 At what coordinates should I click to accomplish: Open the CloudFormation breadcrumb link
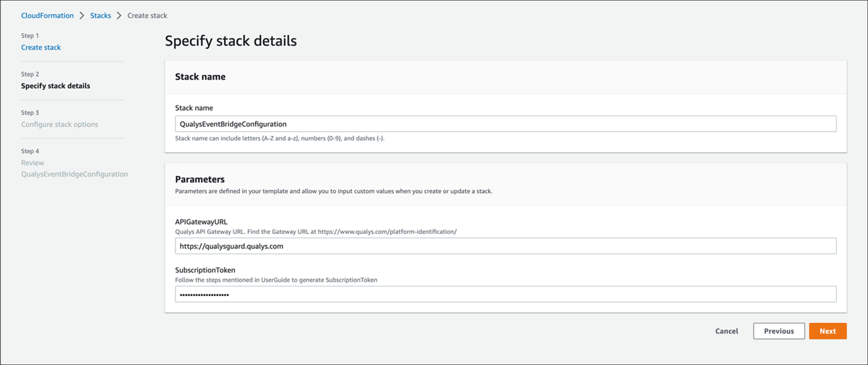[47, 16]
